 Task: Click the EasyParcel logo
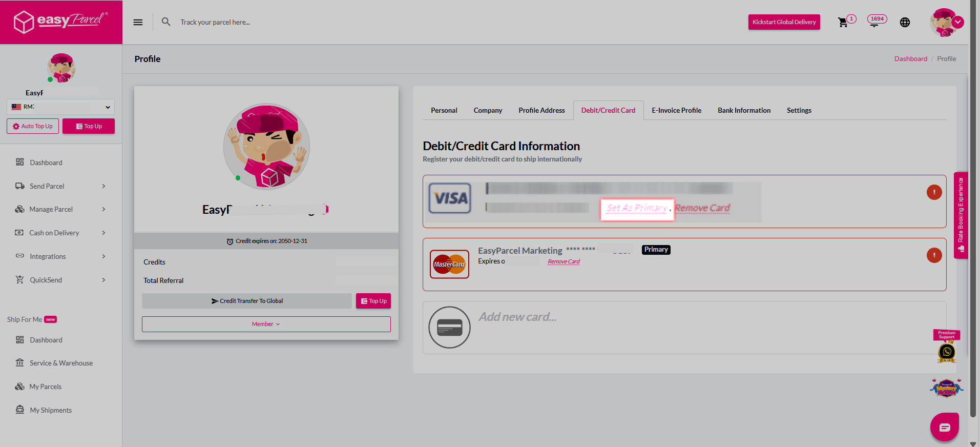tap(60, 22)
